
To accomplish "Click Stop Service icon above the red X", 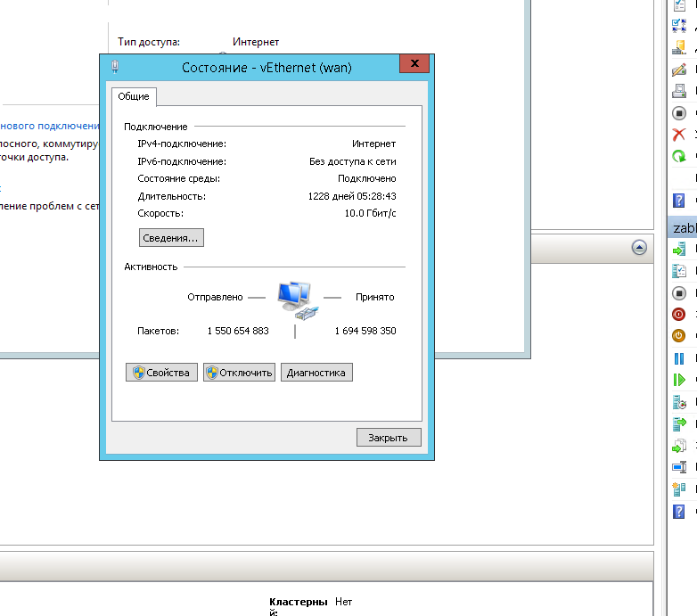I will tap(679, 113).
